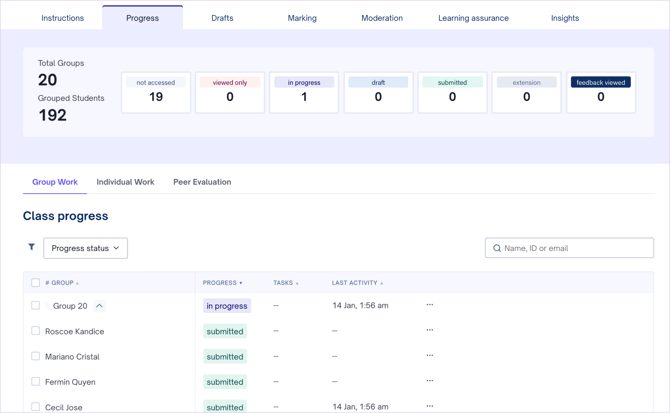Switch to the Marking tab

click(x=302, y=18)
